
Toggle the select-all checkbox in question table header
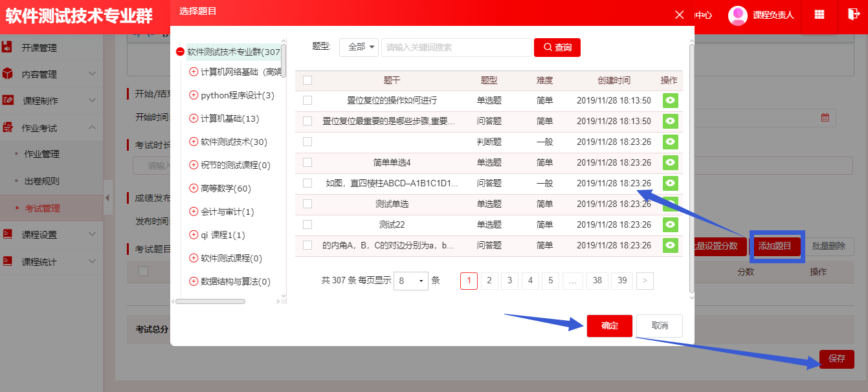click(307, 80)
